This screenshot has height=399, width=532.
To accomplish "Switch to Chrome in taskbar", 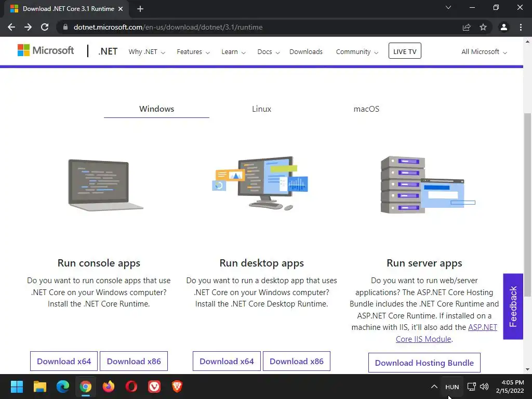I will click(86, 387).
